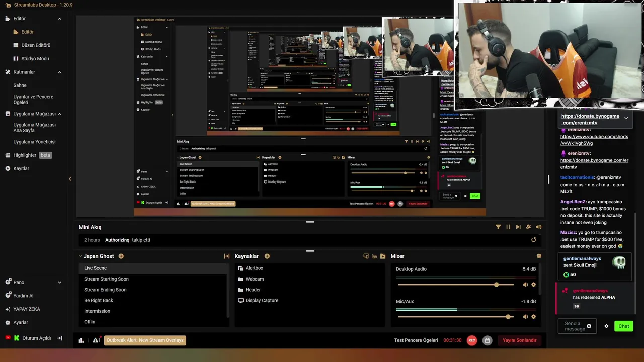This screenshot has height=362, width=644.
Task: Open Uygulama Mağazası Ana Sayfa
Action: pos(34,128)
